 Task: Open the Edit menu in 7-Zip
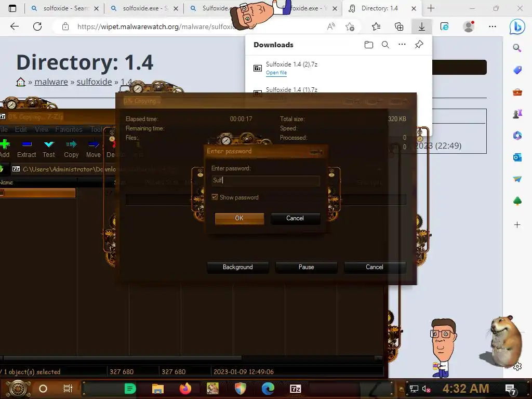[21, 129]
